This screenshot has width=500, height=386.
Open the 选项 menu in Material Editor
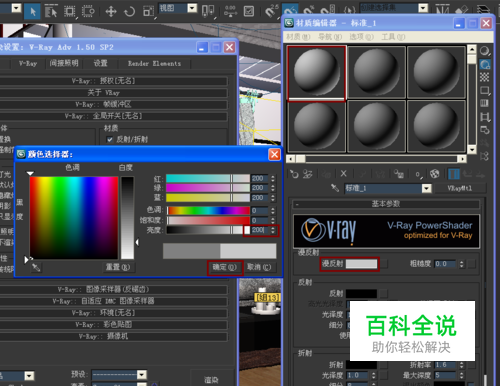point(361,37)
